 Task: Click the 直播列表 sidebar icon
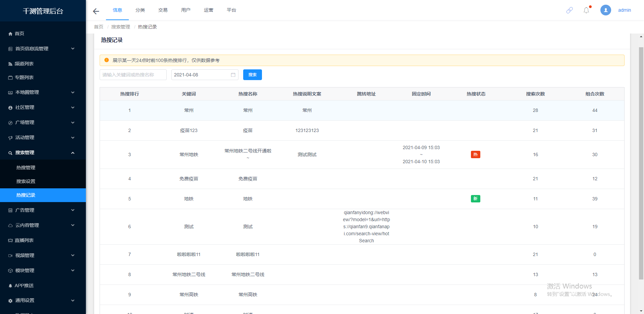coord(10,241)
